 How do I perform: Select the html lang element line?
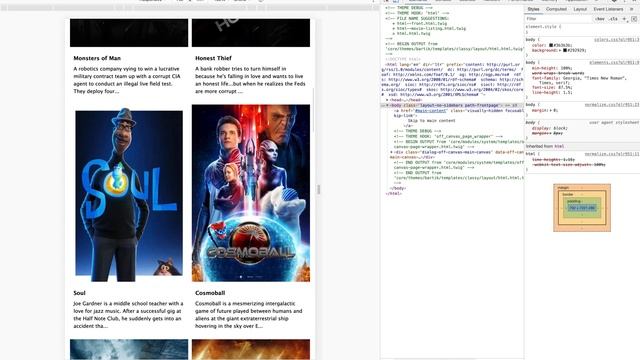452,80
